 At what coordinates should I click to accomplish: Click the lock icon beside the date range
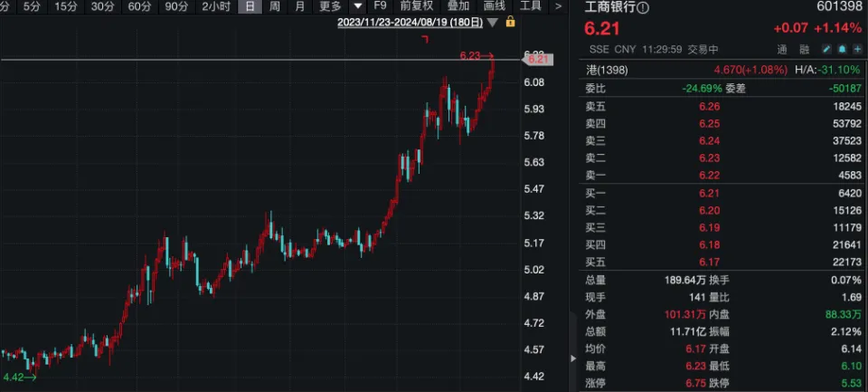[511, 21]
